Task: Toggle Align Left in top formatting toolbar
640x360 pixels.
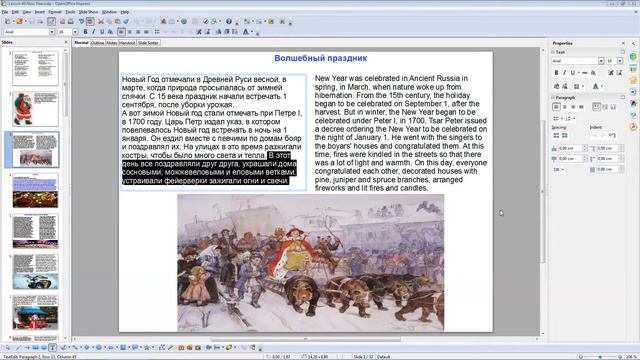Action: coord(121,32)
